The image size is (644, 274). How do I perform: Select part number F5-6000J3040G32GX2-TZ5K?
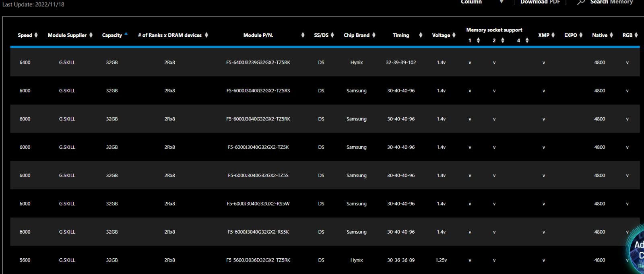(x=258, y=147)
